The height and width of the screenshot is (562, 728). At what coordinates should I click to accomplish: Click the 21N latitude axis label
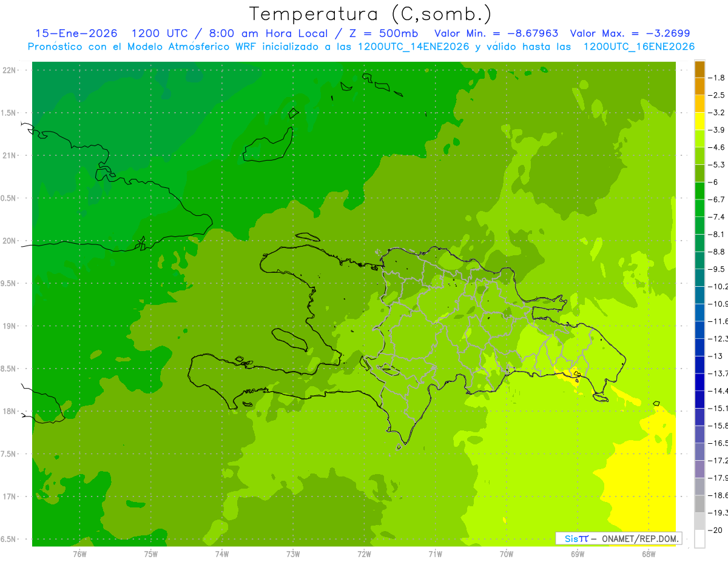point(10,155)
